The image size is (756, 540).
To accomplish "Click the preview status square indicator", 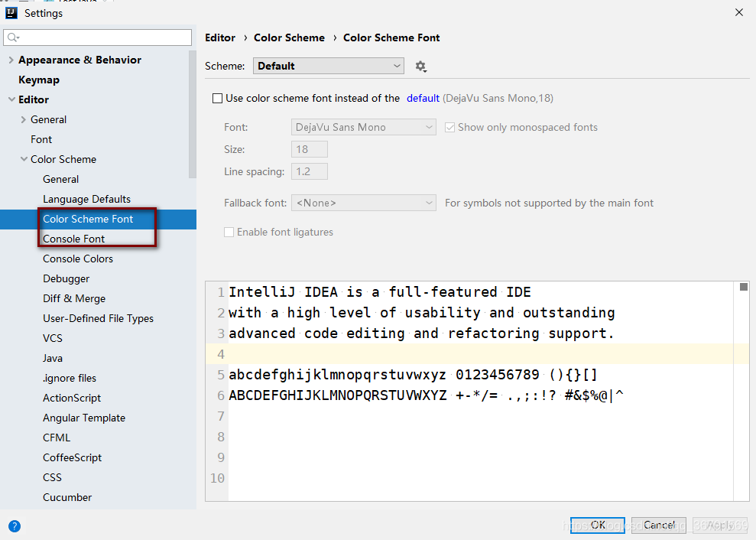I will 744,287.
